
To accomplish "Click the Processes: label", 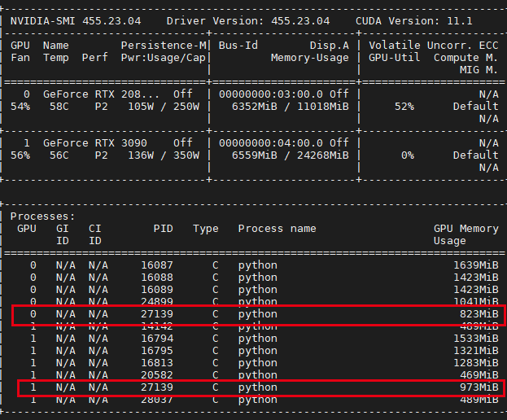I will (42, 217).
